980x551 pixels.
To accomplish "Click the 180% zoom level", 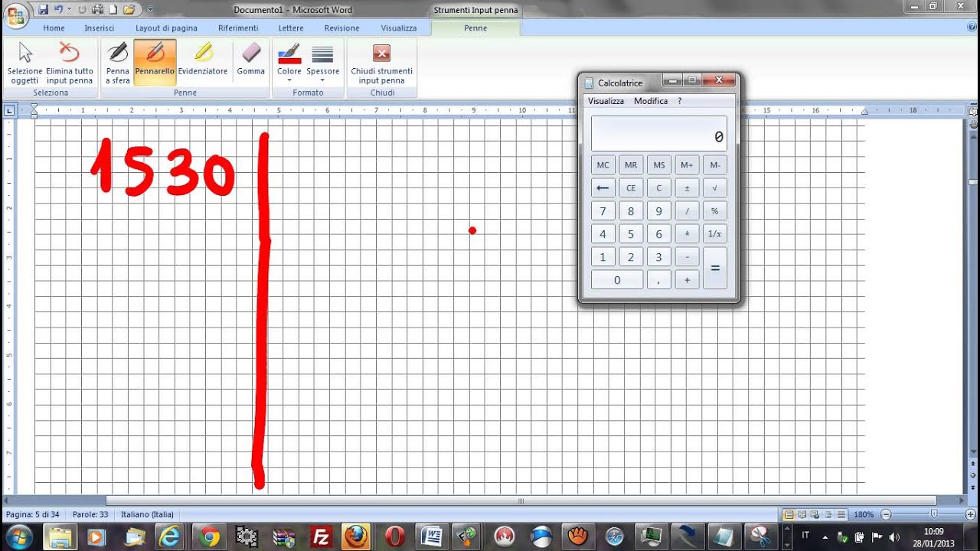I will point(864,514).
